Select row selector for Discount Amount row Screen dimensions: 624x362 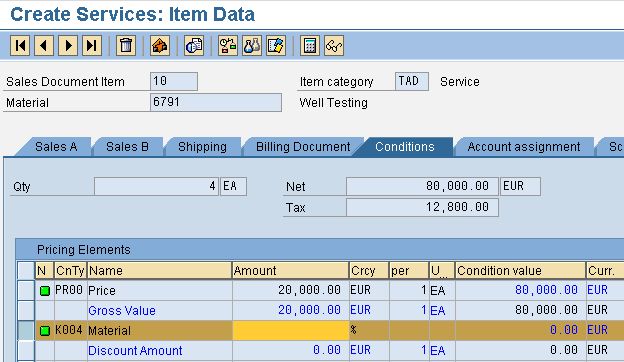(26, 350)
